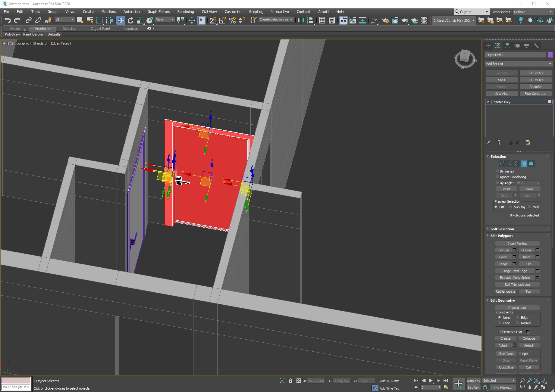Switch to Vertex sub-object mode

(x=502, y=164)
